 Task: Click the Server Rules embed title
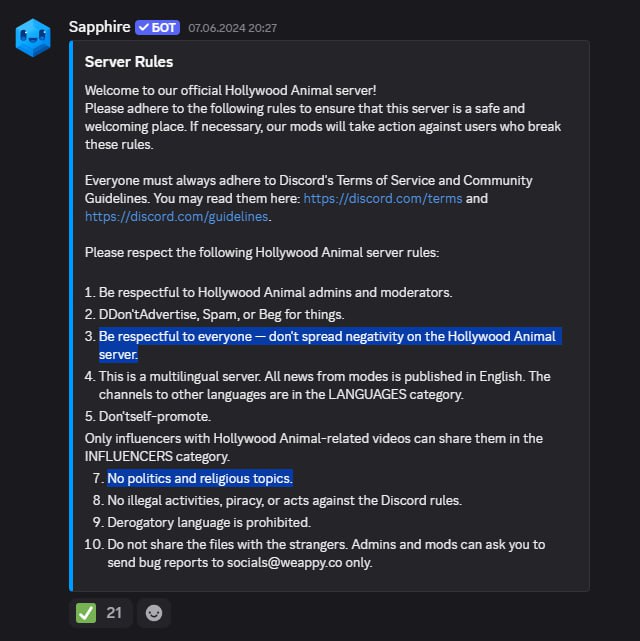point(129,62)
